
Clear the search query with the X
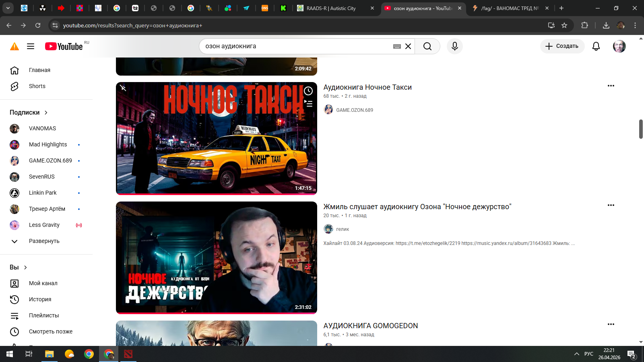point(408,46)
